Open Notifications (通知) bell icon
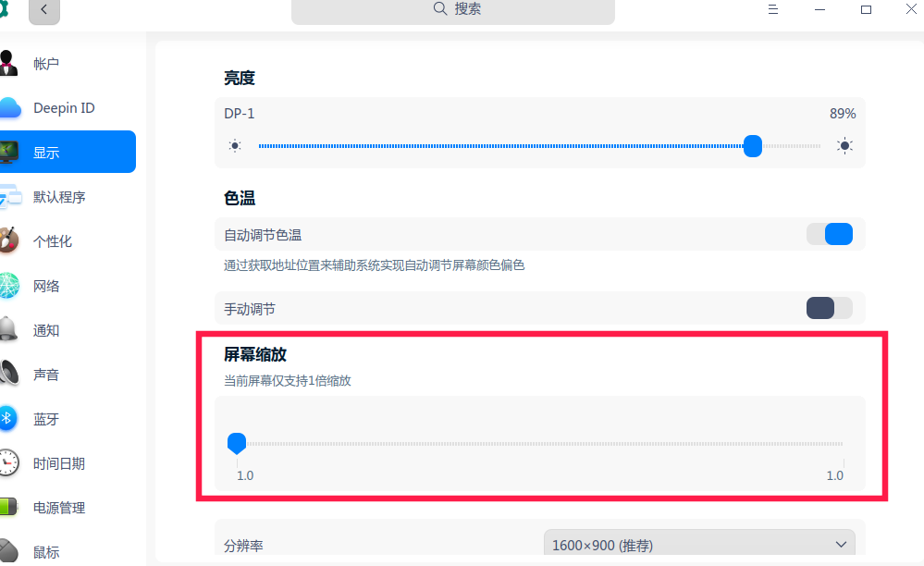The image size is (924, 566). (x=8, y=330)
